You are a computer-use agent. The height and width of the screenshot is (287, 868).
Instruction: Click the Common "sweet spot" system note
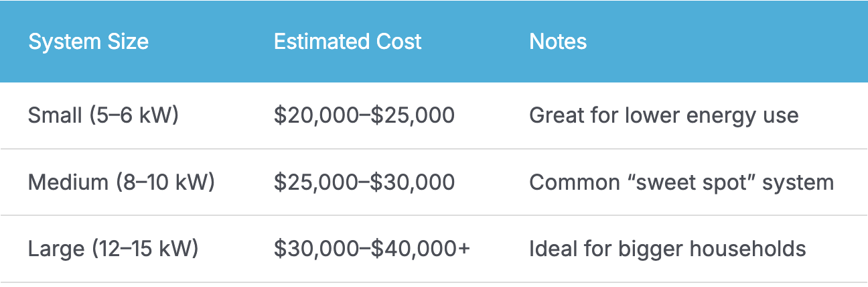[x=681, y=182]
